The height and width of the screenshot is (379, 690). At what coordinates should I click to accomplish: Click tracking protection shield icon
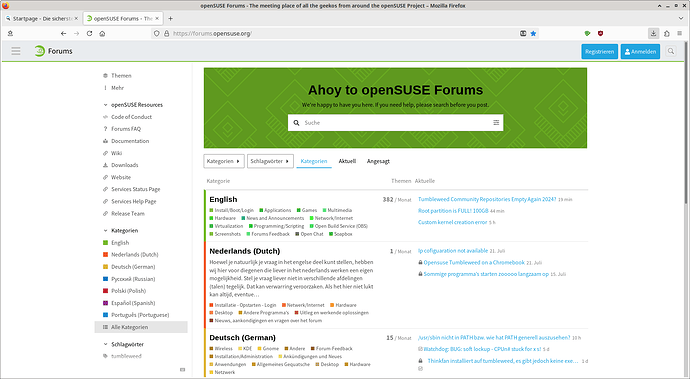[x=156, y=33]
